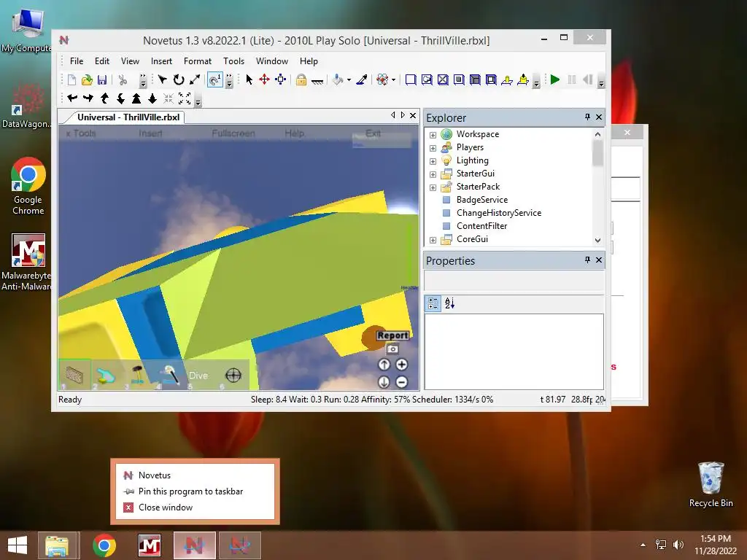This screenshot has width=747, height=560.
Task: Expand the Lighting tree node
Action: 433,161
